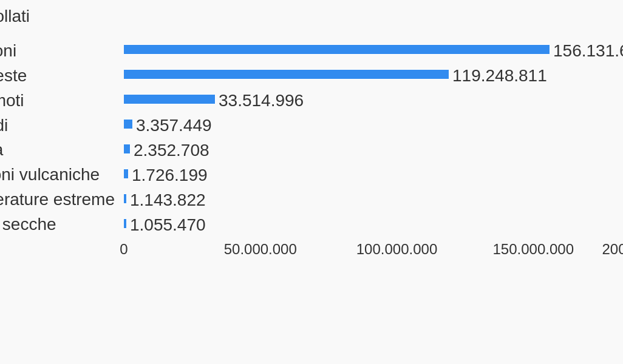Click the 119.248.811 value label
The height and width of the screenshot is (364, 623).
click(x=499, y=76)
